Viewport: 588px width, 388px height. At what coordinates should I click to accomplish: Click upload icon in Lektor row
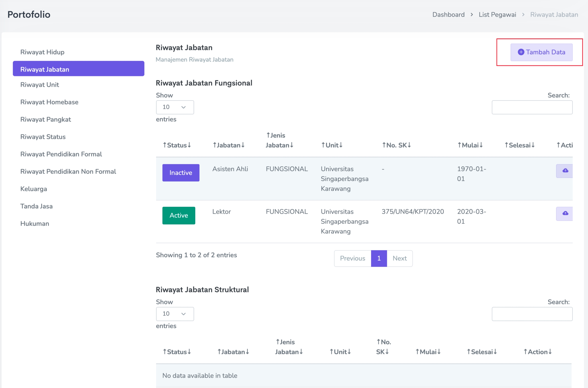pyautogui.click(x=565, y=213)
